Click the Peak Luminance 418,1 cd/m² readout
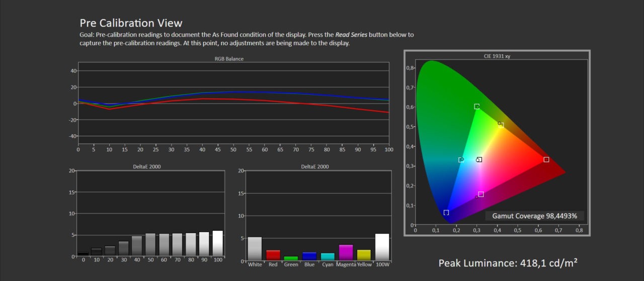The image size is (644, 281). 508,263
